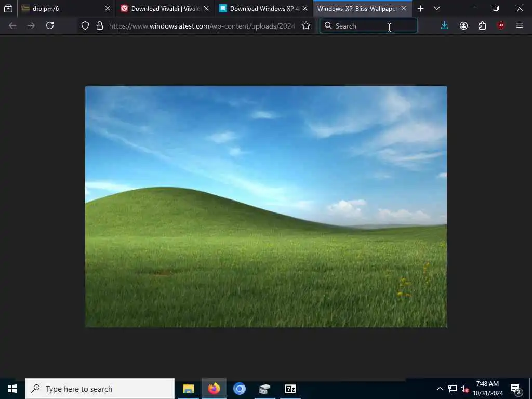Close the Windows-XP-Bliss-Wallpaper tab
The image size is (532, 399).
pyautogui.click(x=404, y=8)
